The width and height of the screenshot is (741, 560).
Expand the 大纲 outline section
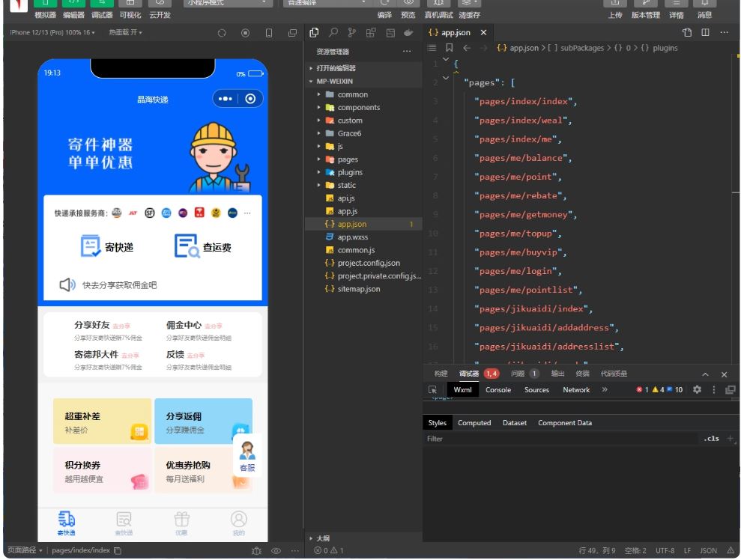pos(322,538)
